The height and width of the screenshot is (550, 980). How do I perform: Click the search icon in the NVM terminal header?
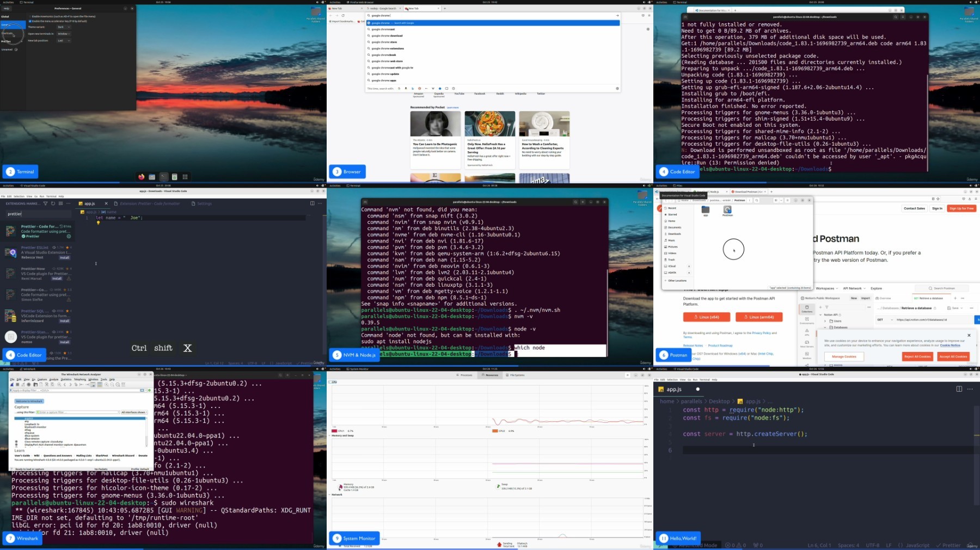(575, 202)
